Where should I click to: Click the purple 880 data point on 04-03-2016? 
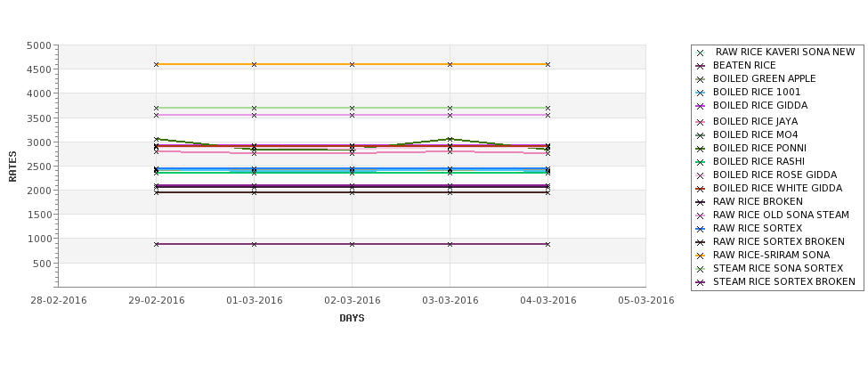click(x=548, y=244)
